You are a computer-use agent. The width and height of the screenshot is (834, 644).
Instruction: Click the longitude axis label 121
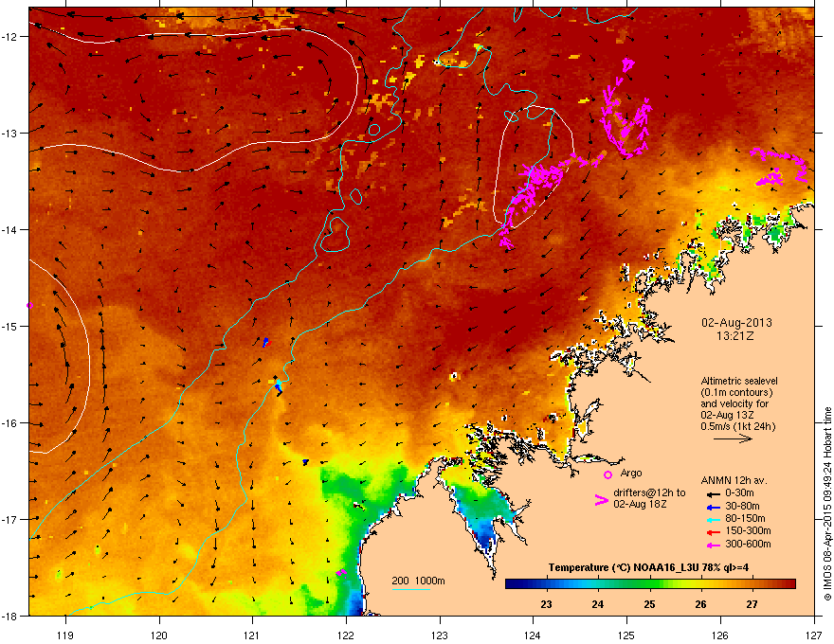click(252, 635)
